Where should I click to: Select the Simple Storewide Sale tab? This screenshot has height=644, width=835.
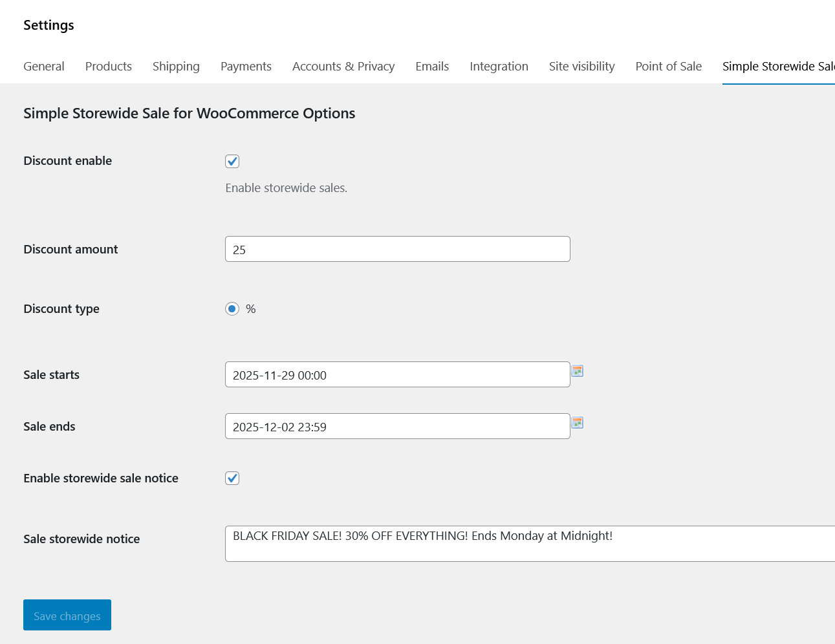777,67
